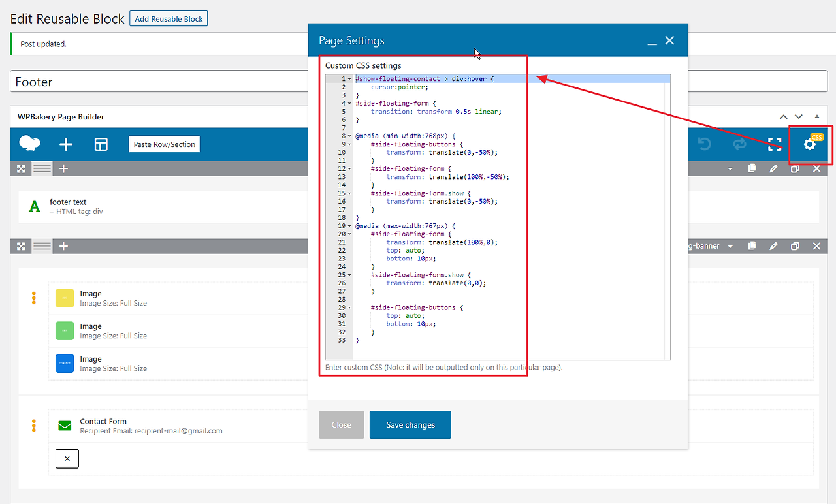
Task: Place cursor in the Custom CSS editor at line 7
Action: coord(511,128)
